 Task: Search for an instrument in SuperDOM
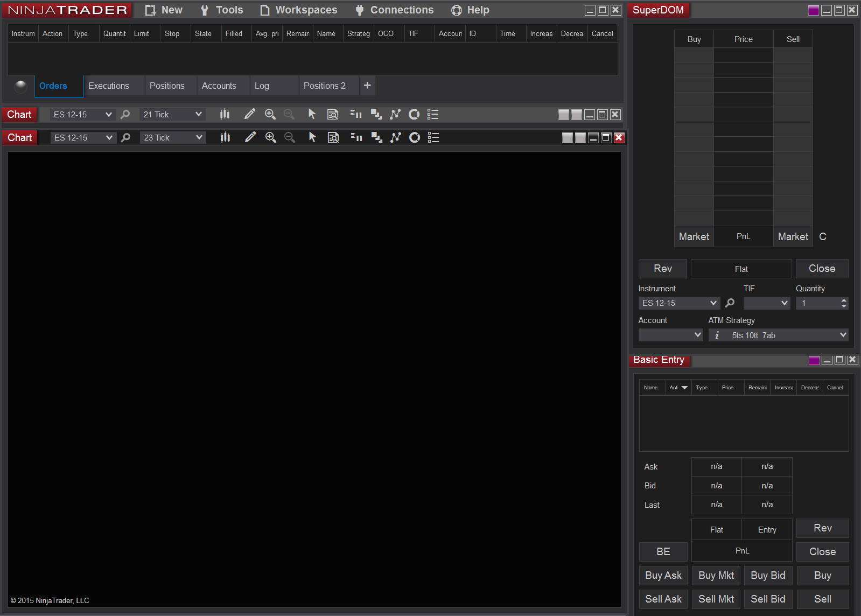click(x=730, y=303)
